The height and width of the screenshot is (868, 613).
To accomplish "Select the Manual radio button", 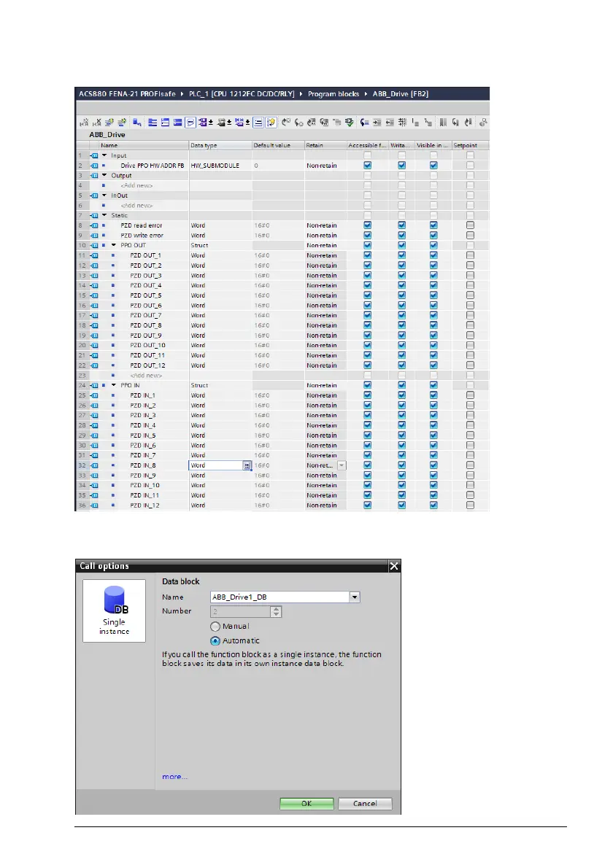I will pyautogui.click(x=215, y=627).
